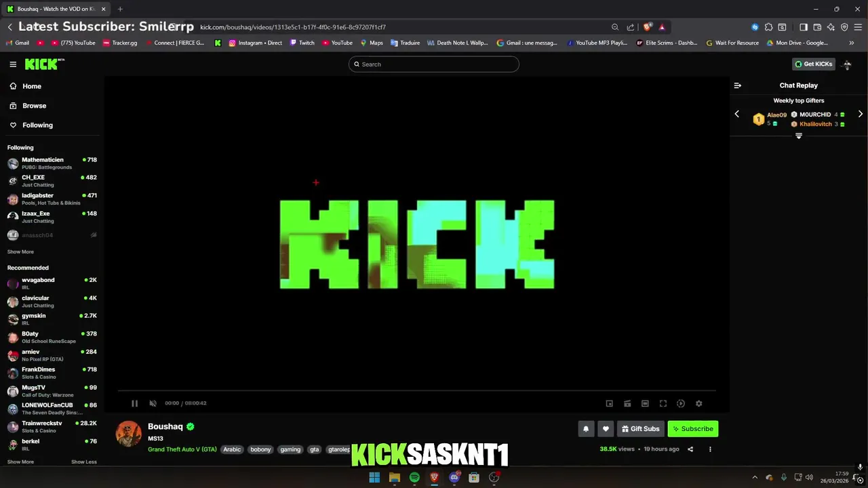
Task: Open Brave Shields icon
Action: [x=648, y=27]
